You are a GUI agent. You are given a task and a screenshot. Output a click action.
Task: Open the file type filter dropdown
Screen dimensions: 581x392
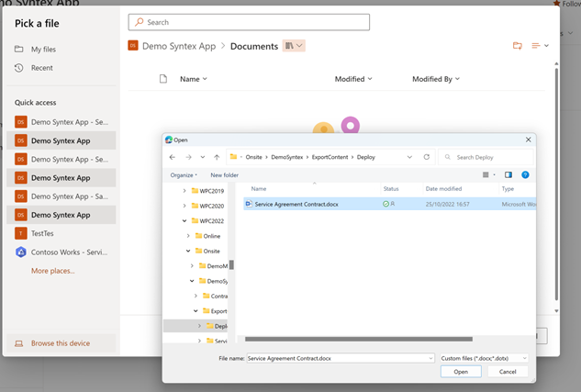click(x=484, y=357)
